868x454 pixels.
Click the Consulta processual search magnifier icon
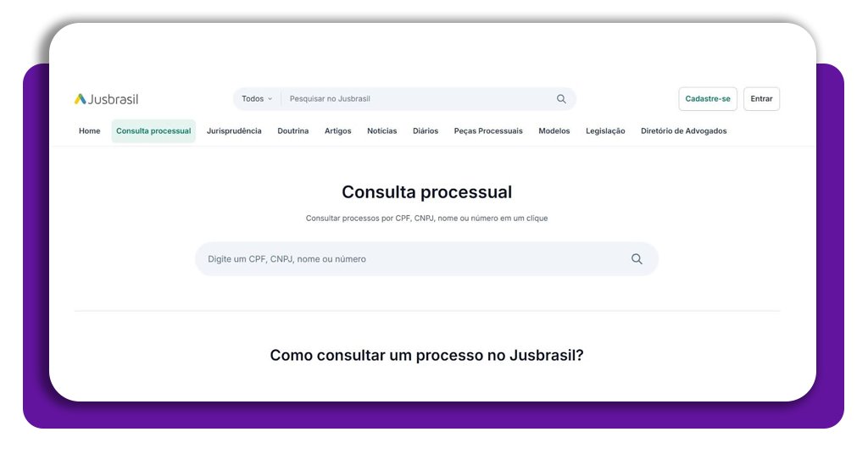637,259
